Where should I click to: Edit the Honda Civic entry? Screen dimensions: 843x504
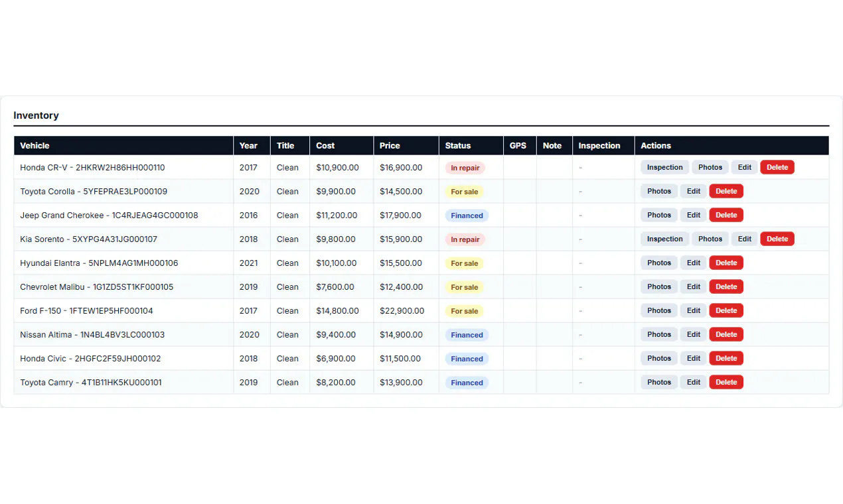[x=694, y=358]
